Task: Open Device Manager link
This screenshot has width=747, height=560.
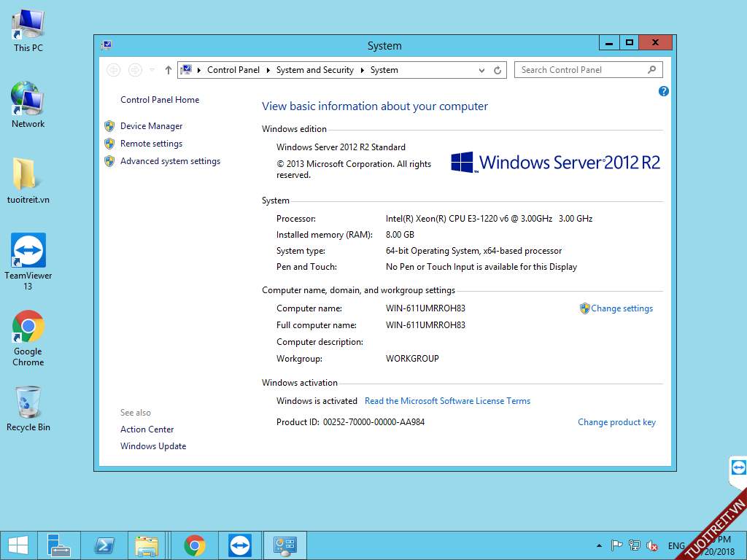Action: [151, 126]
